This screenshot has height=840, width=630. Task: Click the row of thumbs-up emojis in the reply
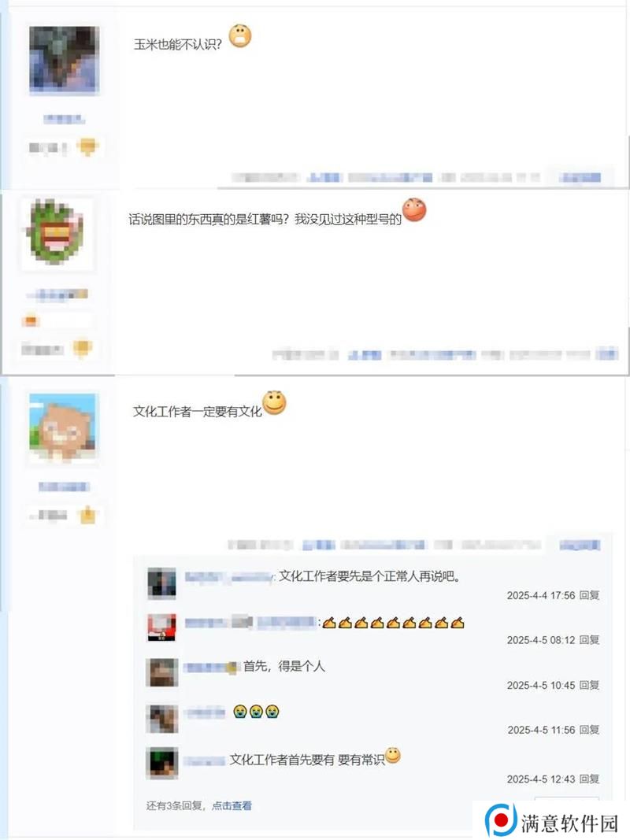point(393,623)
